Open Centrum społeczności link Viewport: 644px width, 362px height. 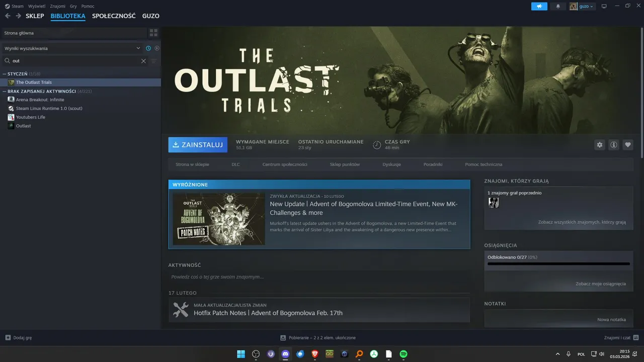(x=285, y=164)
